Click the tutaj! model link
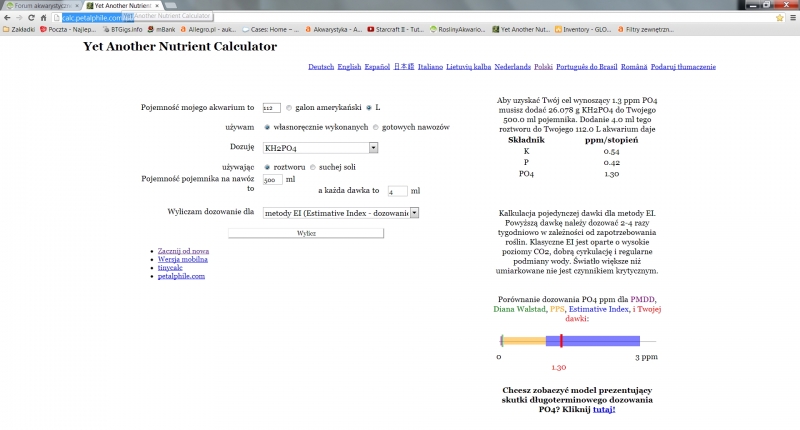 click(604, 409)
